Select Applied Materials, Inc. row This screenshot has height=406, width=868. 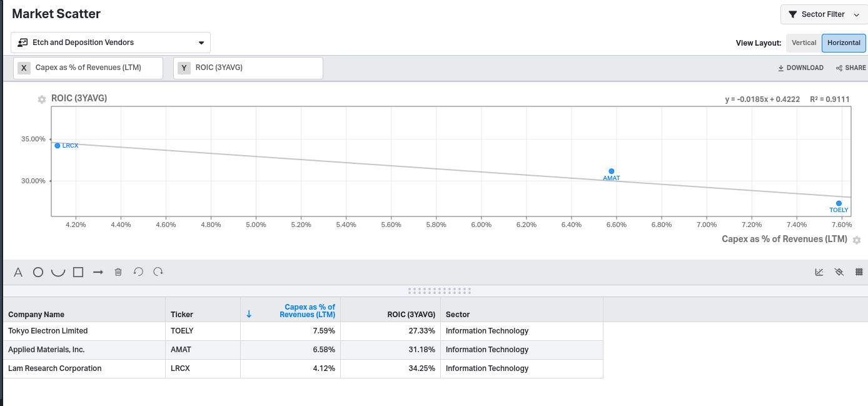(303, 350)
